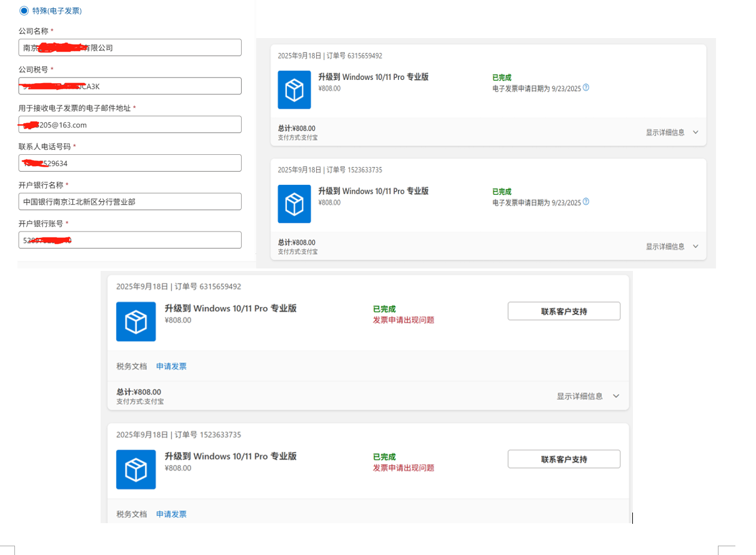The width and height of the screenshot is (756, 555).
Task: Click the 公司名称 input field
Action: (x=130, y=47)
